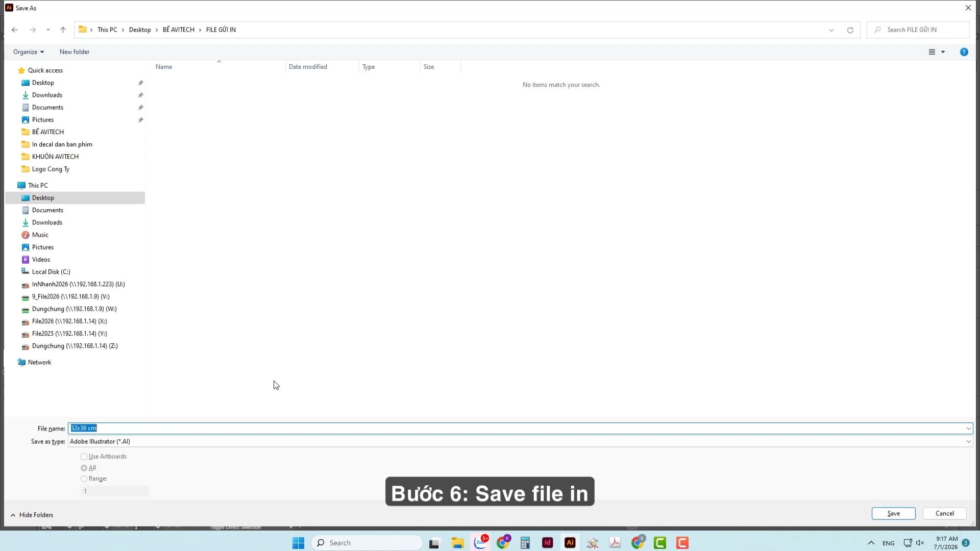
Task: Open Local Disk (C:)
Action: tap(51, 272)
